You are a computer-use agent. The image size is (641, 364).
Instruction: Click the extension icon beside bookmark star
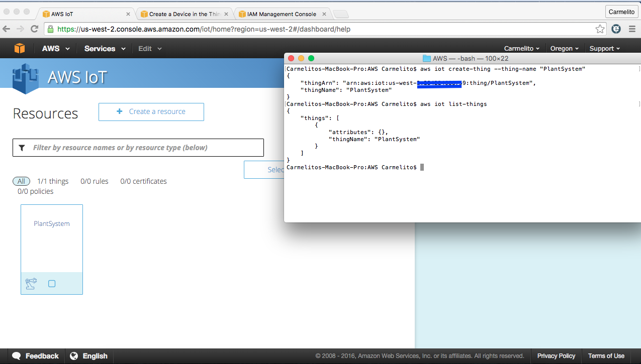(x=616, y=29)
